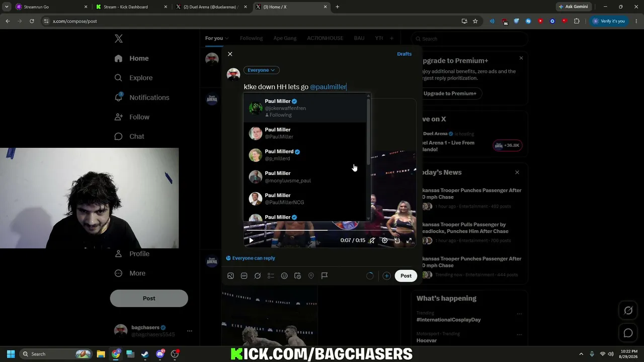
Task: Switch to the Ape Gang tab
Action: (285, 38)
